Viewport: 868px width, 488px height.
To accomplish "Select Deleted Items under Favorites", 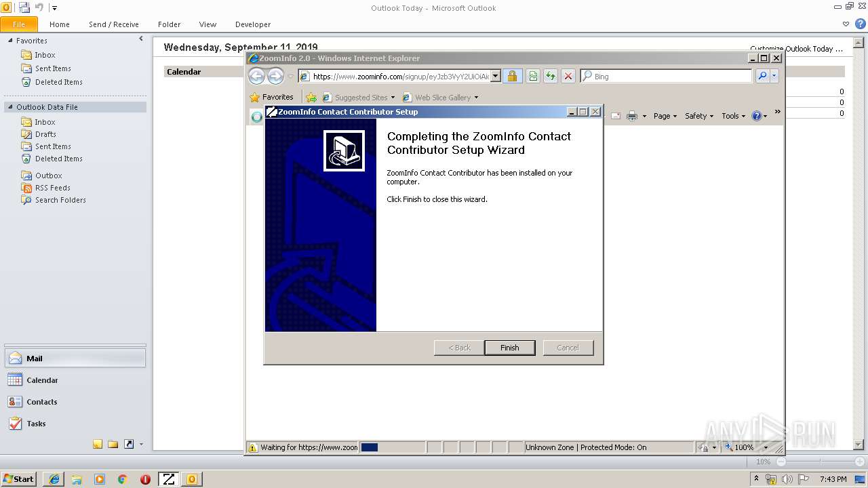I will click(58, 82).
